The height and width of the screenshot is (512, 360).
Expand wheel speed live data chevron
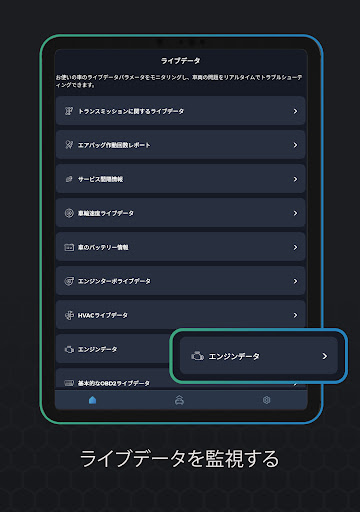[x=295, y=213]
